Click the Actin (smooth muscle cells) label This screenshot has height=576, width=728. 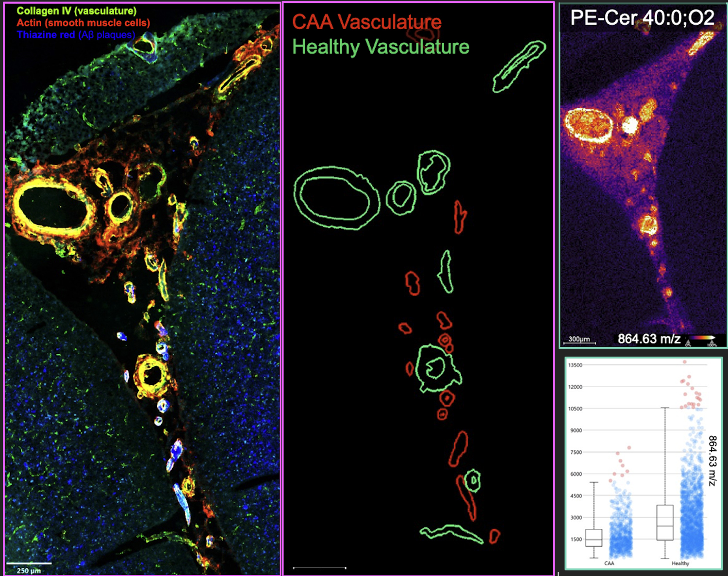83,23
